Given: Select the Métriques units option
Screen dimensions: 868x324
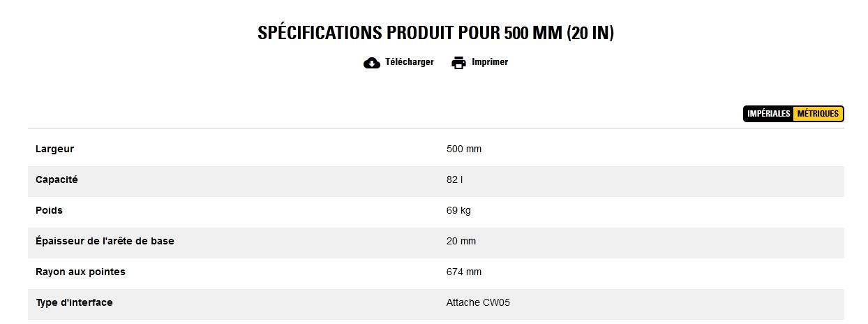Looking at the screenshot, I should (818, 114).
